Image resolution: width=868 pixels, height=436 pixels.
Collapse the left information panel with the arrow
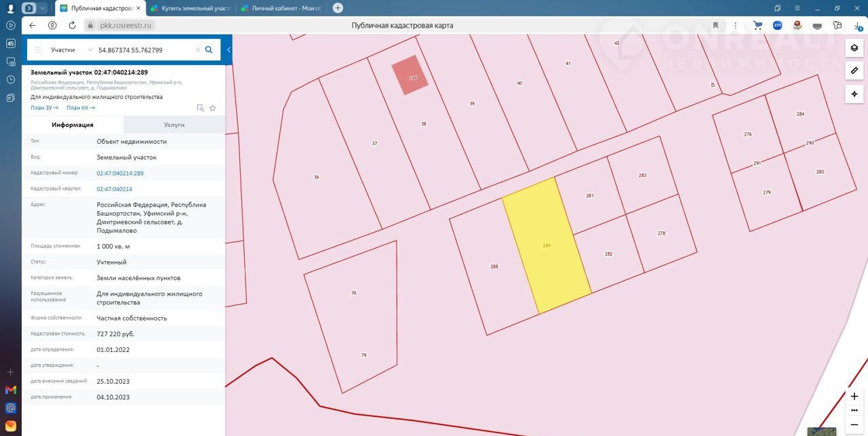(229, 49)
